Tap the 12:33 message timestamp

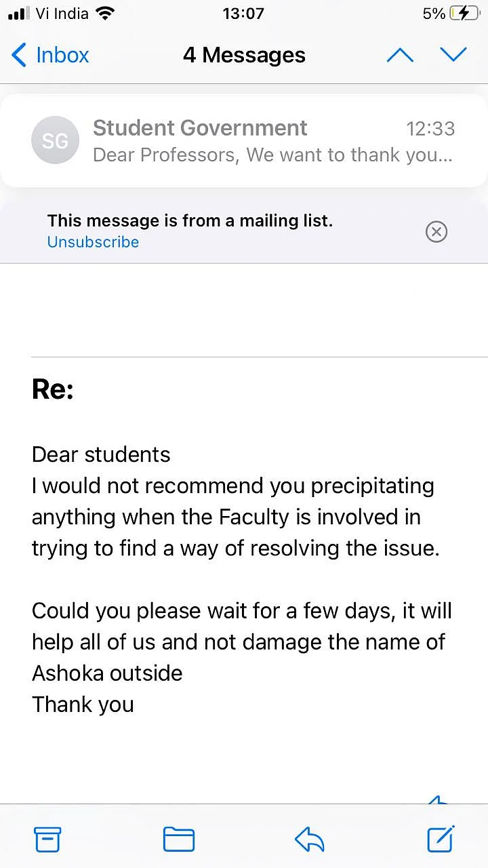pyautogui.click(x=430, y=128)
